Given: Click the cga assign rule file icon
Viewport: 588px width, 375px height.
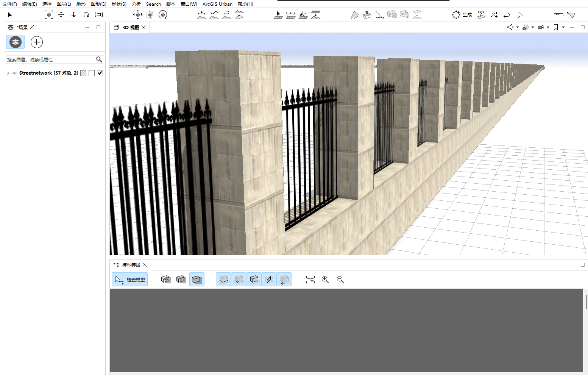Looking at the screenshot, I should pyautogui.click(x=481, y=15).
